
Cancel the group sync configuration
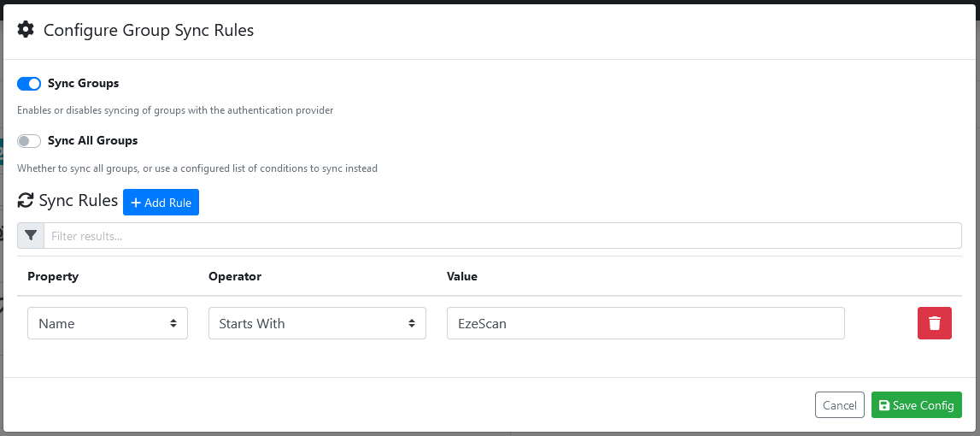840,405
